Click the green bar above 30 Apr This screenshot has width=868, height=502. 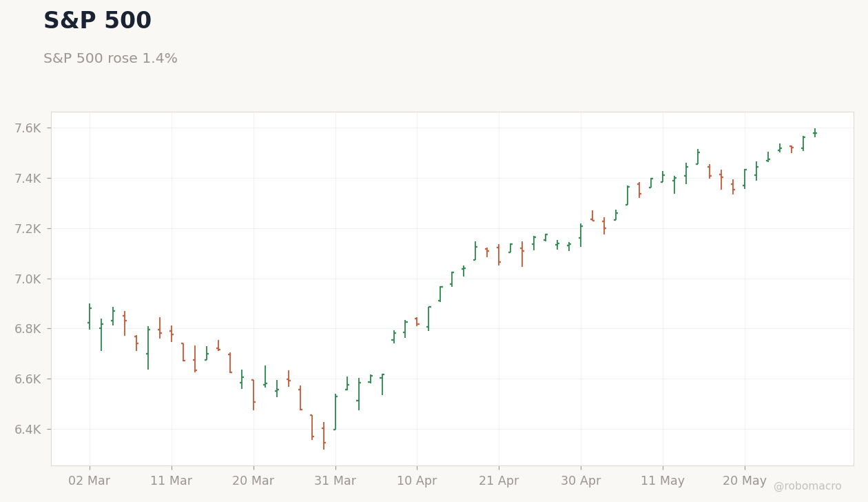[581, 235]
